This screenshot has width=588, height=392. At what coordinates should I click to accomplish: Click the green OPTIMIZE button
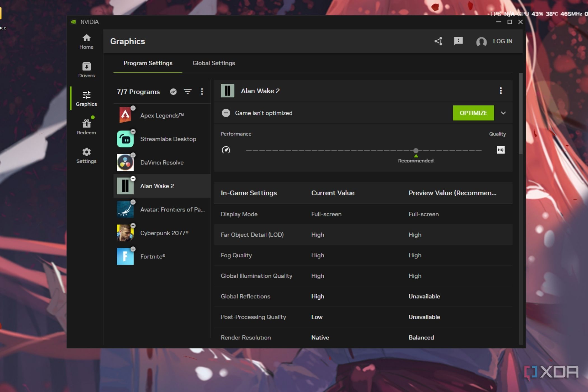(473, 113)
